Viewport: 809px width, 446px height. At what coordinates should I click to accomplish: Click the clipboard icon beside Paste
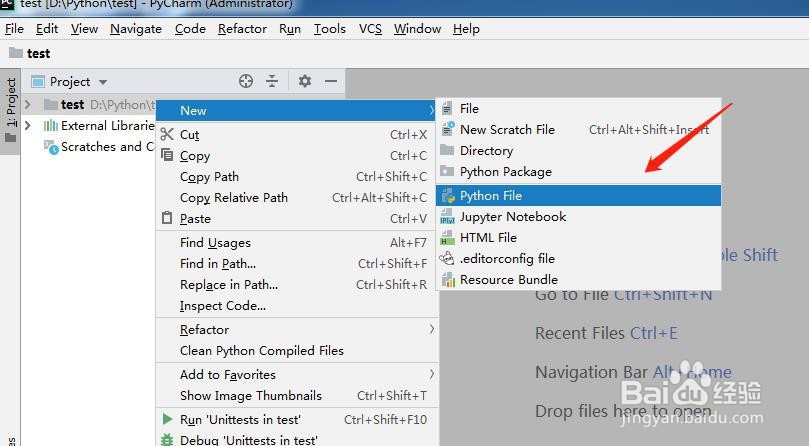(x=167, y=218)
